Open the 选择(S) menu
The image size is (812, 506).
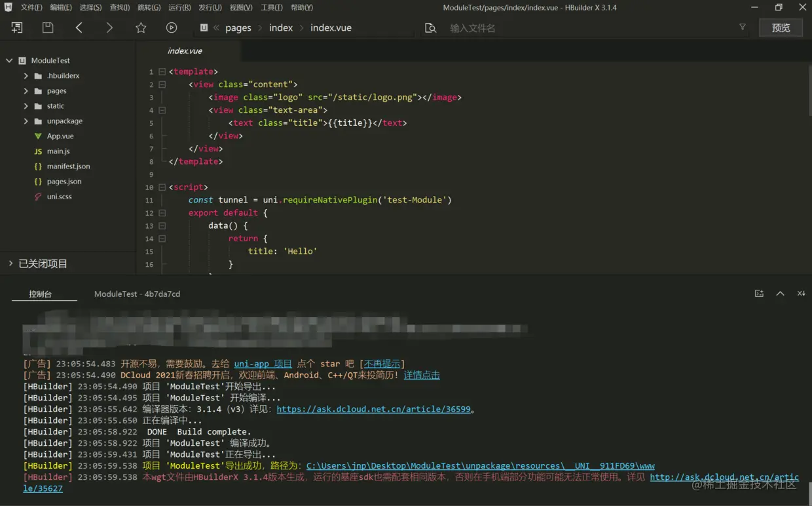pos(90,8)
